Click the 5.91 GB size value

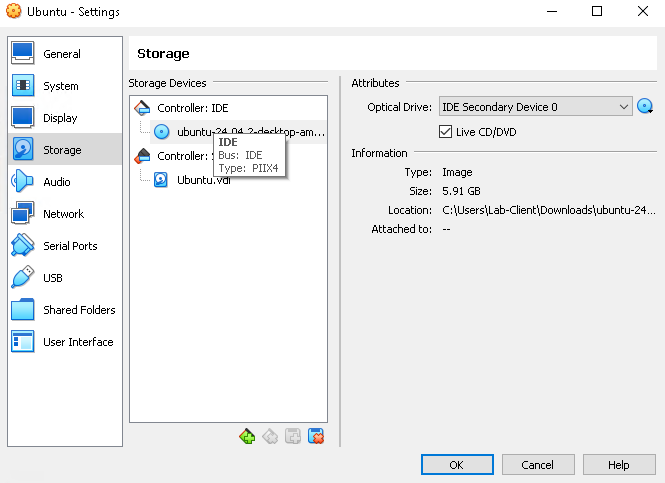(461, 191)
